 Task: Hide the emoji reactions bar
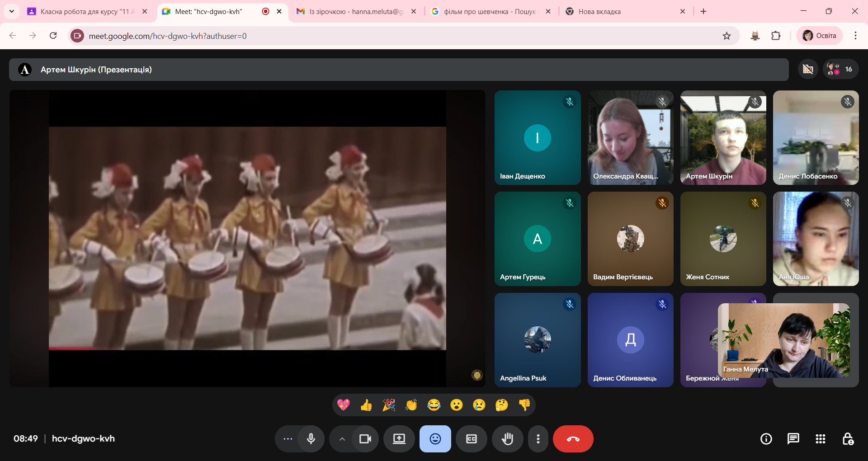[x=435, y=439]
